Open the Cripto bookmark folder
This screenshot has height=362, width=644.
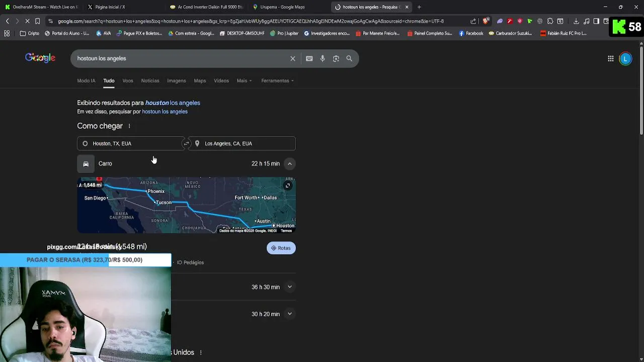point(29,33)
